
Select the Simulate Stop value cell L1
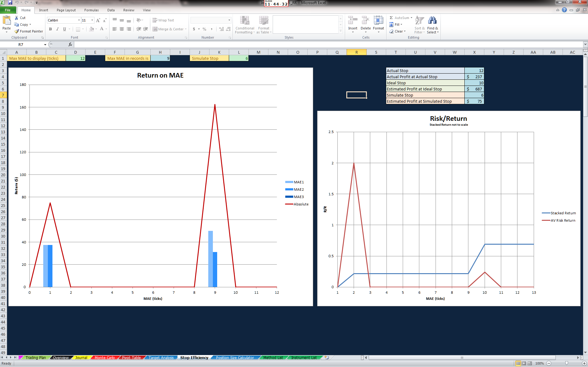point(239,58)
